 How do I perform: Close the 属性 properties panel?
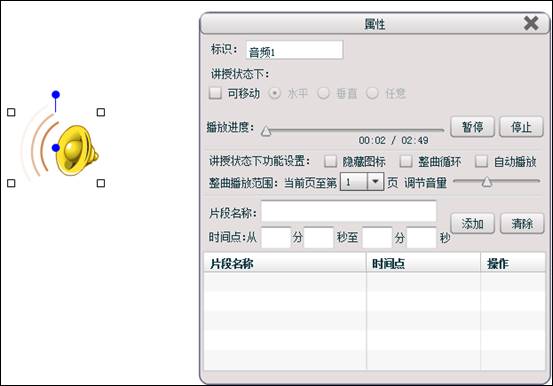tap(531, 23)
